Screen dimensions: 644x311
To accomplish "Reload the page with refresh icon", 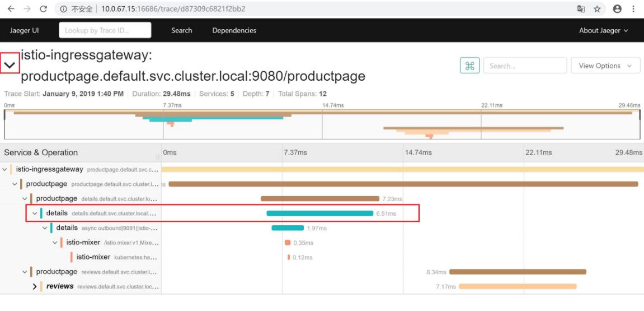I will [44, 9].
